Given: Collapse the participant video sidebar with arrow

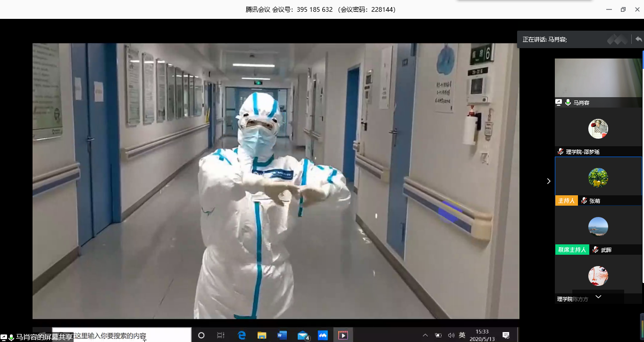Looking at the screenshot, I should click(548, 181).
